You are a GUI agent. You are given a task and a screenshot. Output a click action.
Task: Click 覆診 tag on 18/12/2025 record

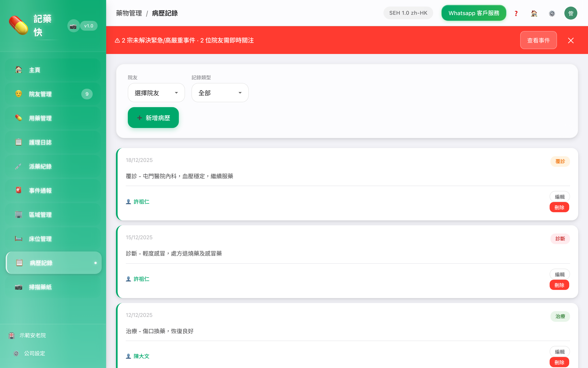coord(560,161)
